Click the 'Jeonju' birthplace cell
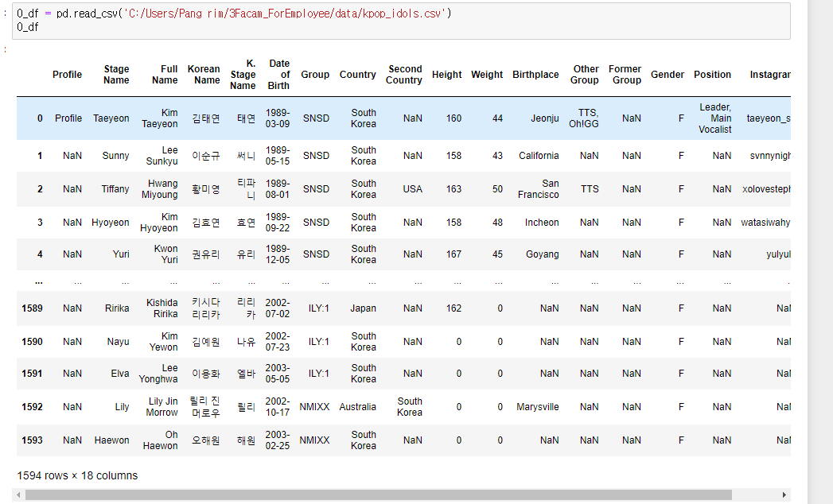The image size is (833, 504). pyautogui.click(x=544, y=118)
